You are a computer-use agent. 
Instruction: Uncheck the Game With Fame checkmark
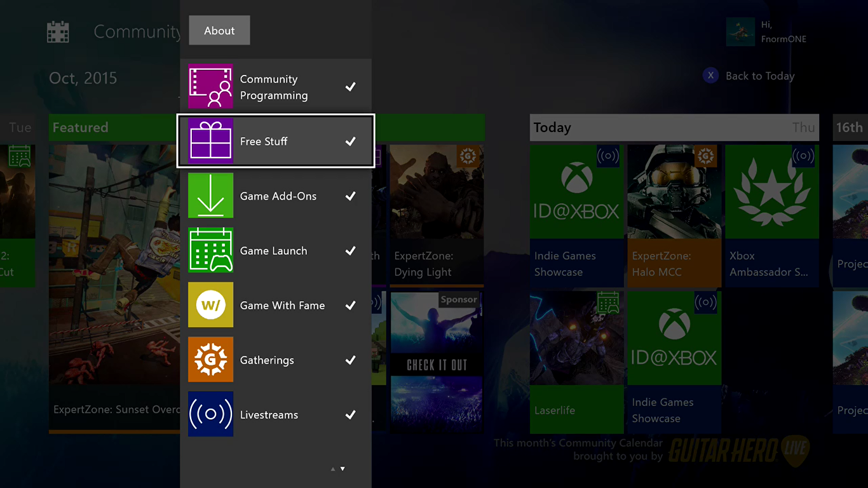pos(350,305)
